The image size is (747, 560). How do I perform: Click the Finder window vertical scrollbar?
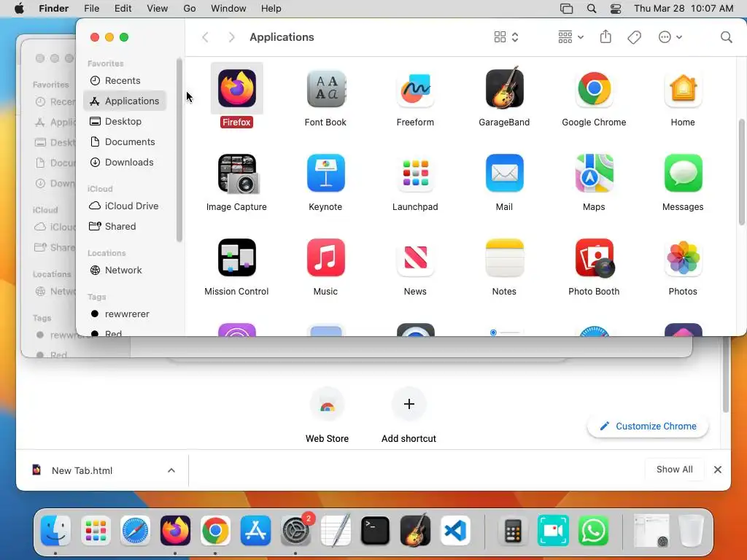click(741, 172)
